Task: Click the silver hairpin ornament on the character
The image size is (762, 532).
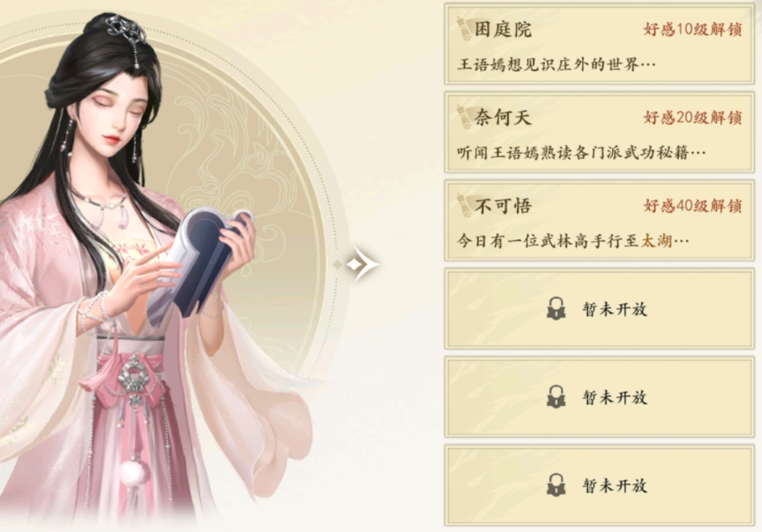Action: [x=126, y=28]
